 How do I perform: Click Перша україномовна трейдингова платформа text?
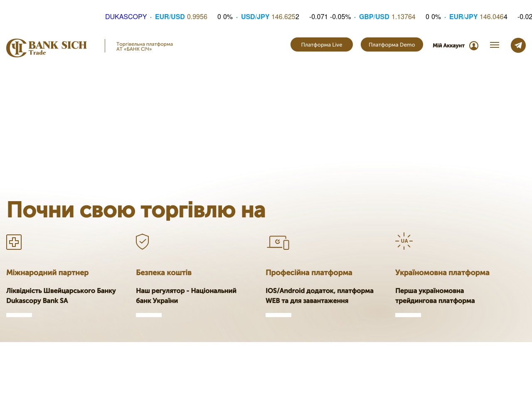click(435, 296)
